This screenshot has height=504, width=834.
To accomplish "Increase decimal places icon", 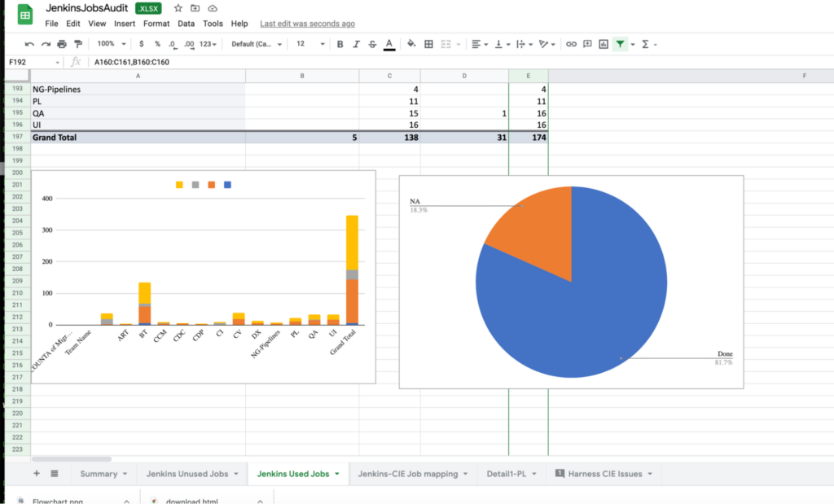I will coord(189,44).
